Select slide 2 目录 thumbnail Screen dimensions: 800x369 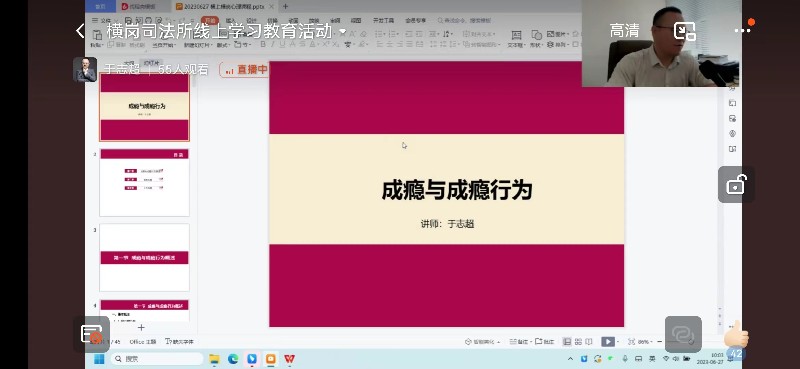tap(144, 182)
